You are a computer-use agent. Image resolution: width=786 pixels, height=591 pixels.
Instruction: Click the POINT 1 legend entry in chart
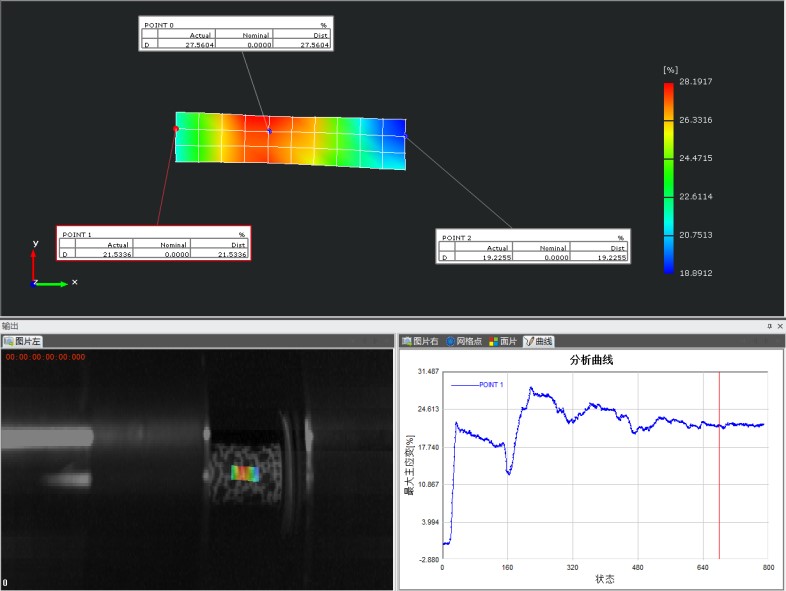pyautogui.click(x=477, y=385)
